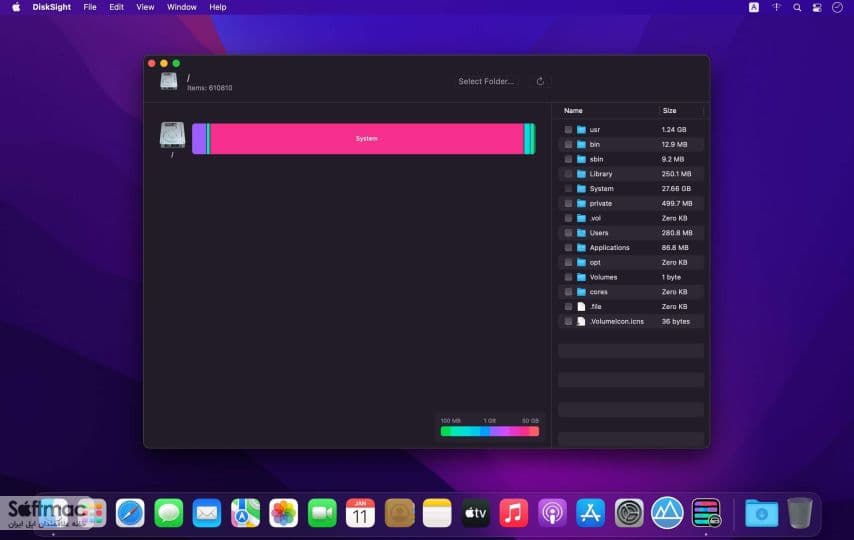
Task: Select the Library folder row
Action: pyautogui.click(x=631, y=174)
